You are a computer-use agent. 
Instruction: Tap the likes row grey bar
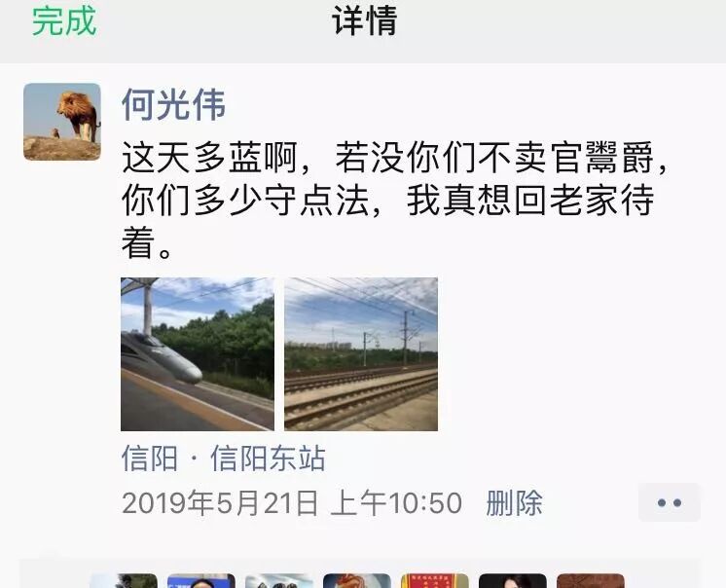[360, 574]
